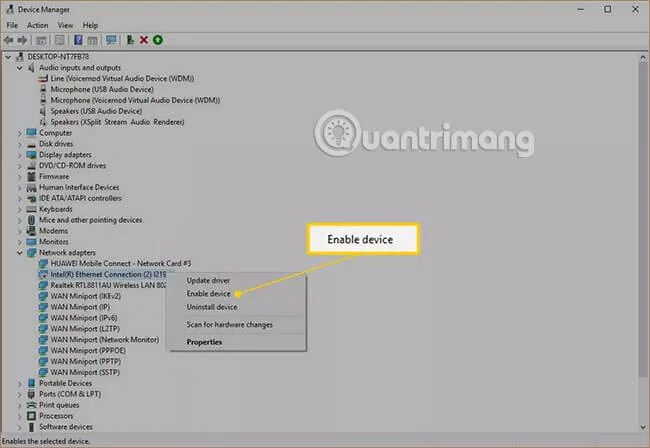Click the green Enable device toolbar icon

click(x=158, y=40)
